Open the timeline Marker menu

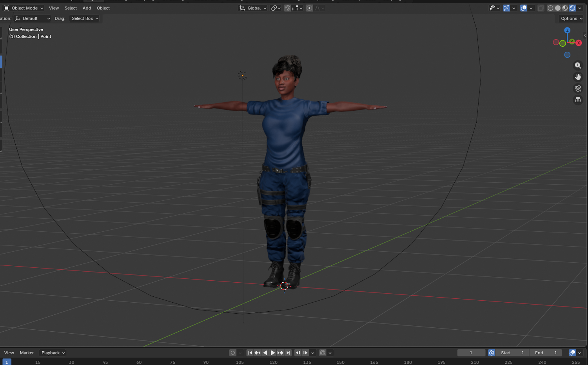[x=27, y=353]
